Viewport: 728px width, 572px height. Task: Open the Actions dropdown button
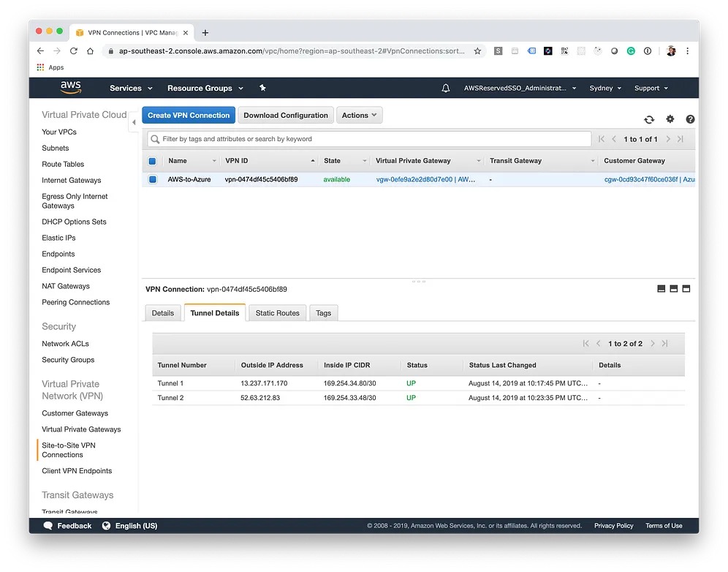[360, 116]
